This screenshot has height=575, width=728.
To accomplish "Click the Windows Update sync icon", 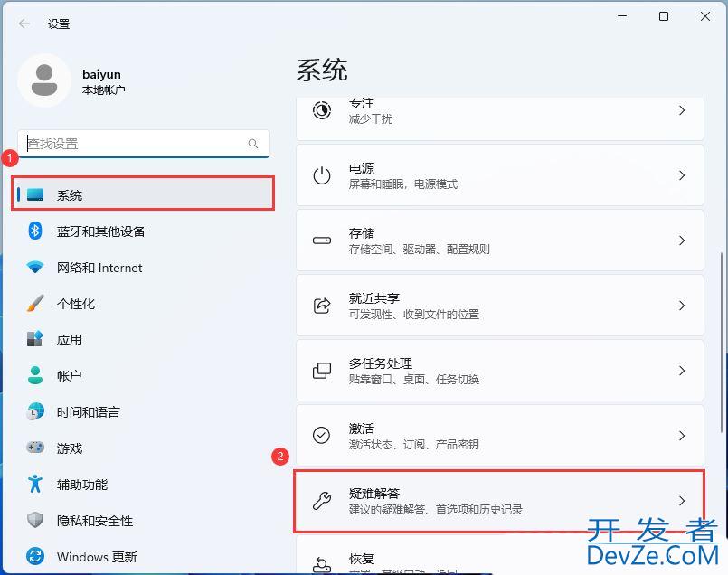I will 35,556.
